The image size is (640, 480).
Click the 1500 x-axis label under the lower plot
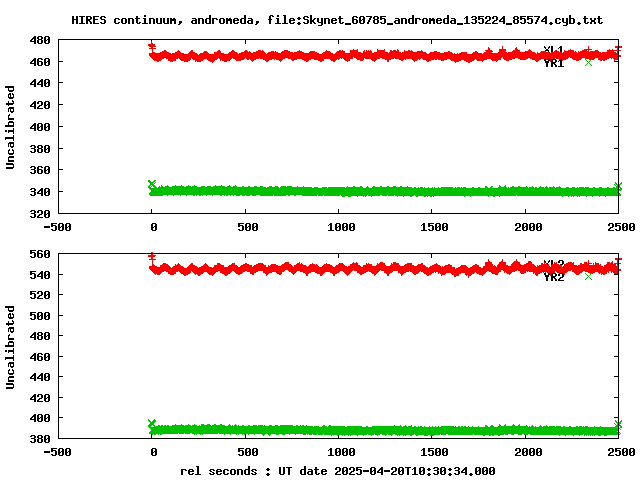tap(434, 452)
